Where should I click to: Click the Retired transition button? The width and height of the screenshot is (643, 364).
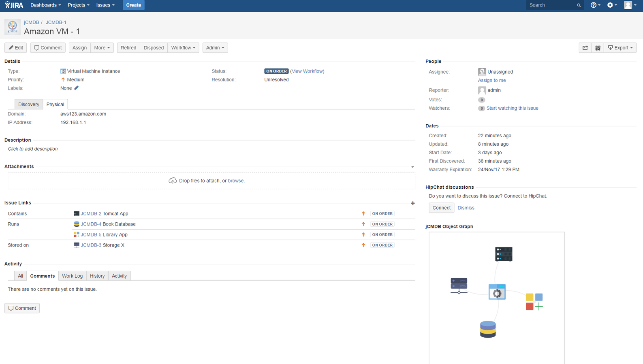(x=128, y=48)
